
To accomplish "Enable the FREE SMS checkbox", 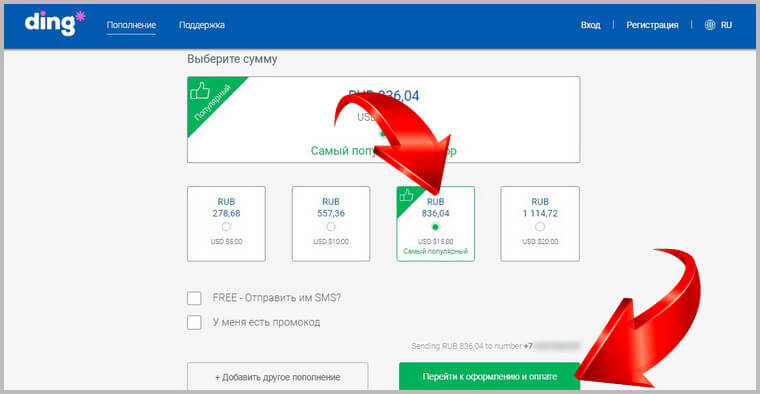I will click(194, 298).
